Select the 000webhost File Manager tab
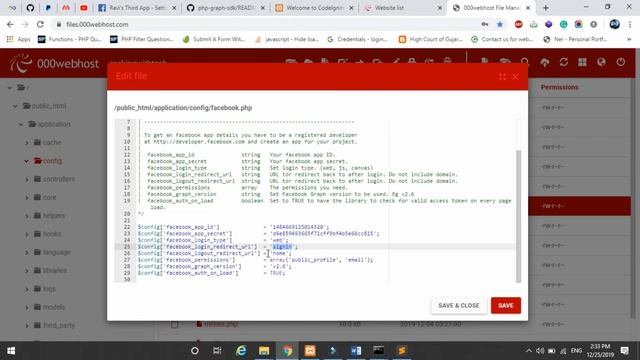 [x=492, y=8]
